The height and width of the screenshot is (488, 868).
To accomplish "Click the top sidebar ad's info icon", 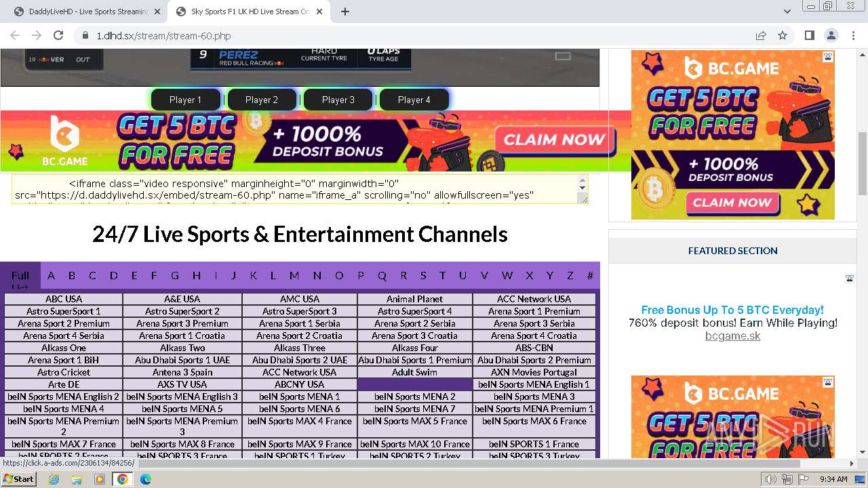I will tap(828, 58).
